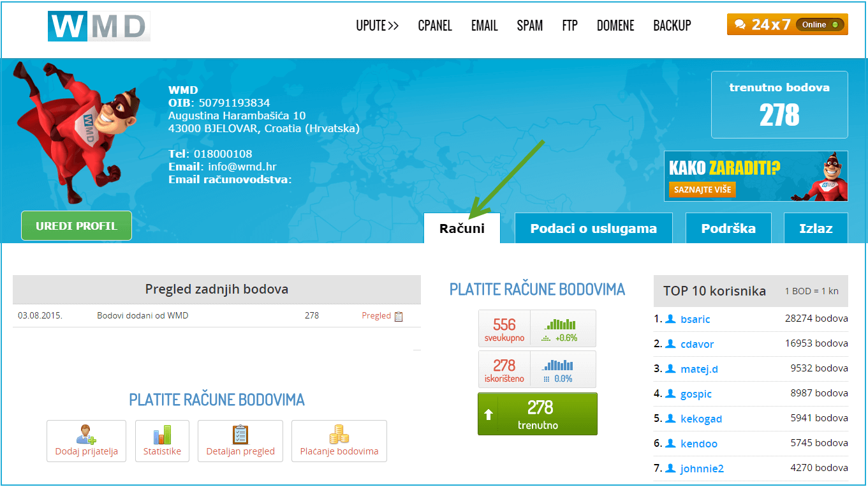Switch to the Računi tab
Viewport: 868px width, 487px height.
[462, 229]
